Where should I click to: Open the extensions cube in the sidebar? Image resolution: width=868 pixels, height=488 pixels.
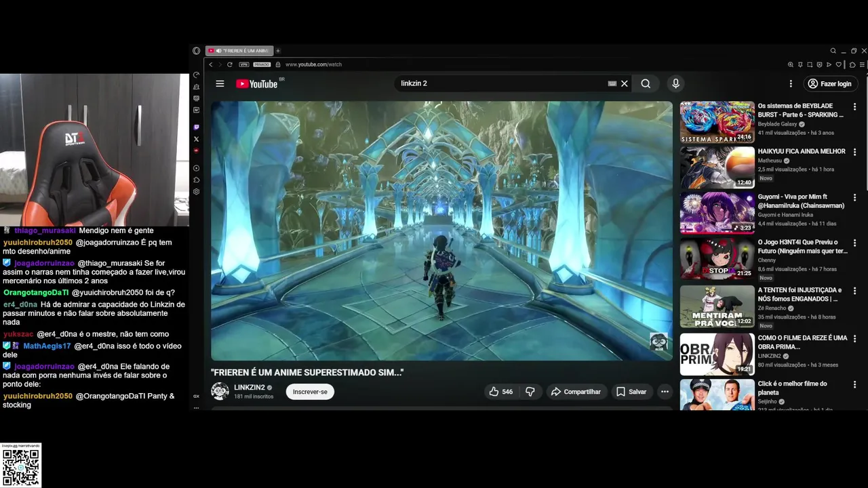[196, 180]
